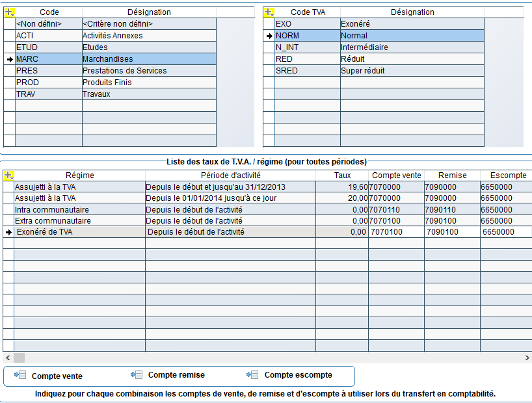This screenshot has width=532, height=403.
Task: Edit remise 7090110 cell
Action: [452, 210]
